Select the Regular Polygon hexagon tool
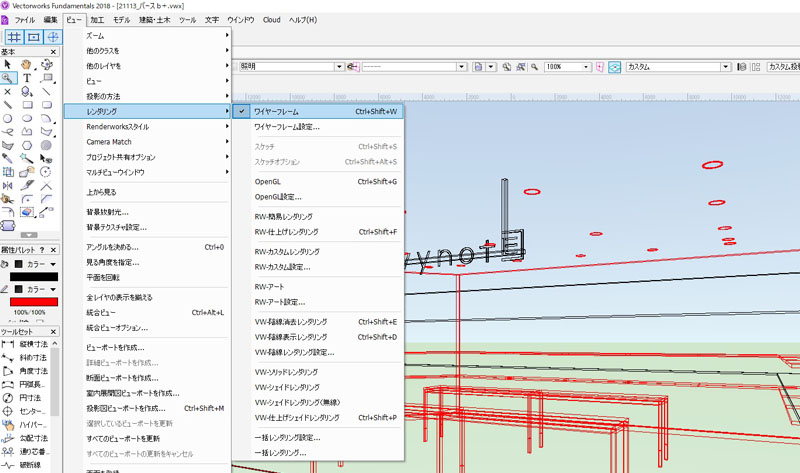The height and width of the screenshot is (473, 800). 27,145
